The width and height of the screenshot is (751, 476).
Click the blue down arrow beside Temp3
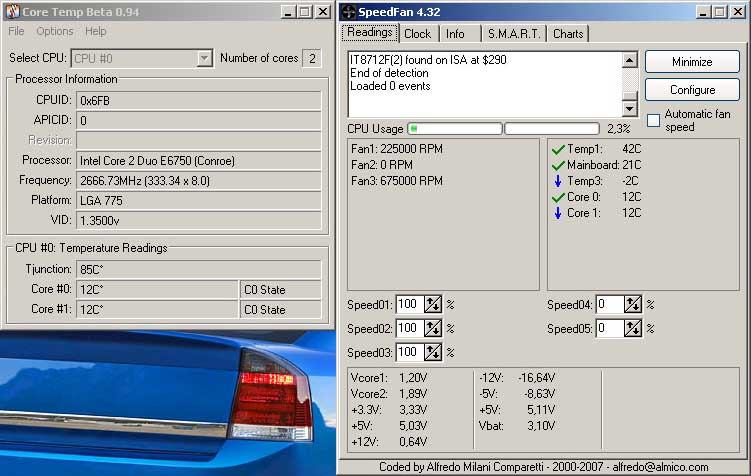tap(558, 181)
